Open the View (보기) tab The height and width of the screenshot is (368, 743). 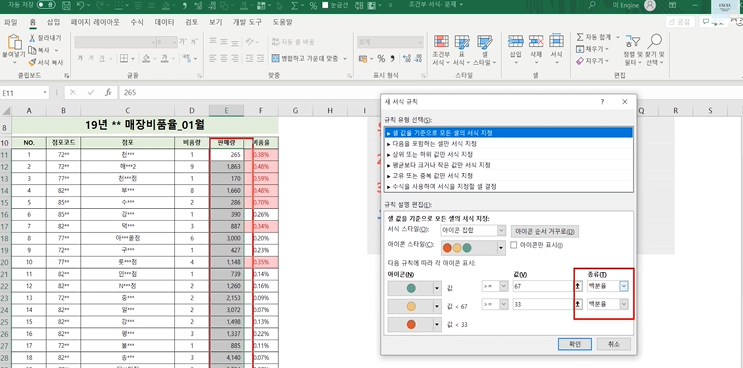(216, 22)
